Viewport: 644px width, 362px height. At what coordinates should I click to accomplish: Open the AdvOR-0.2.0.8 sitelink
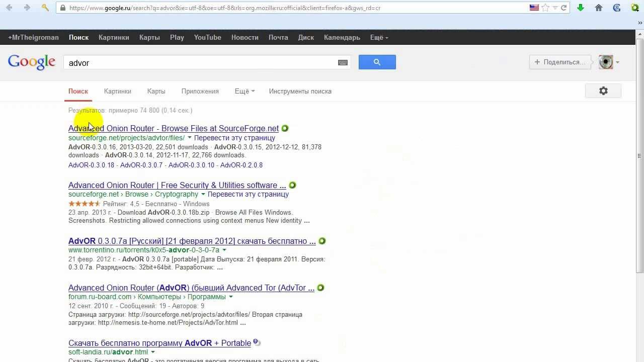242,165
